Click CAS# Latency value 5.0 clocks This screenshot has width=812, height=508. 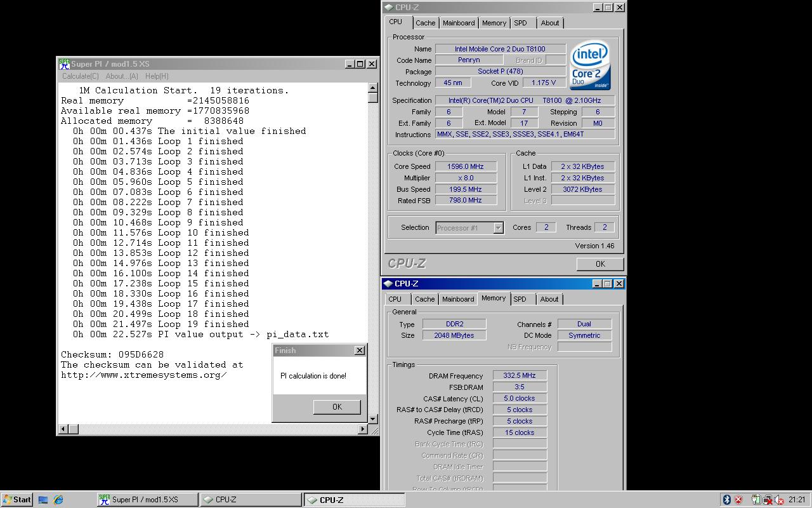[x=520, y=399]
